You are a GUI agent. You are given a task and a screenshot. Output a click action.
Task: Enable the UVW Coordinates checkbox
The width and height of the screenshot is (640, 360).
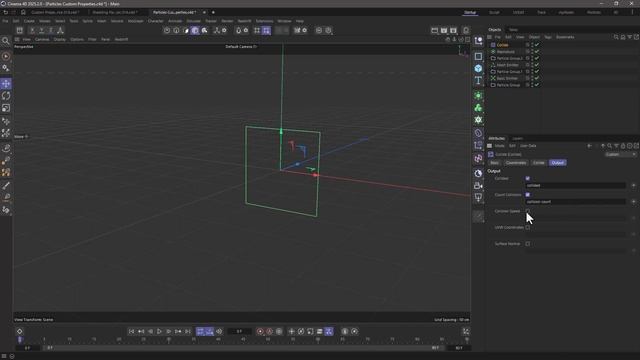coord(528,227)
